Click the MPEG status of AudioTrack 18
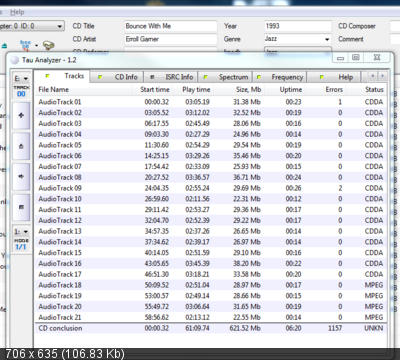Screen dimensions: 400x360 (x=374, y=285)
